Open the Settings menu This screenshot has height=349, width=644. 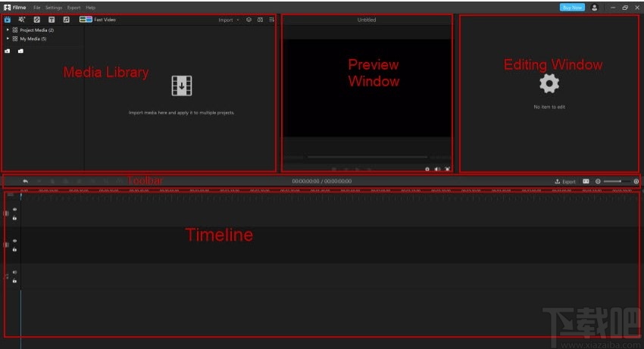click(53, 8)
